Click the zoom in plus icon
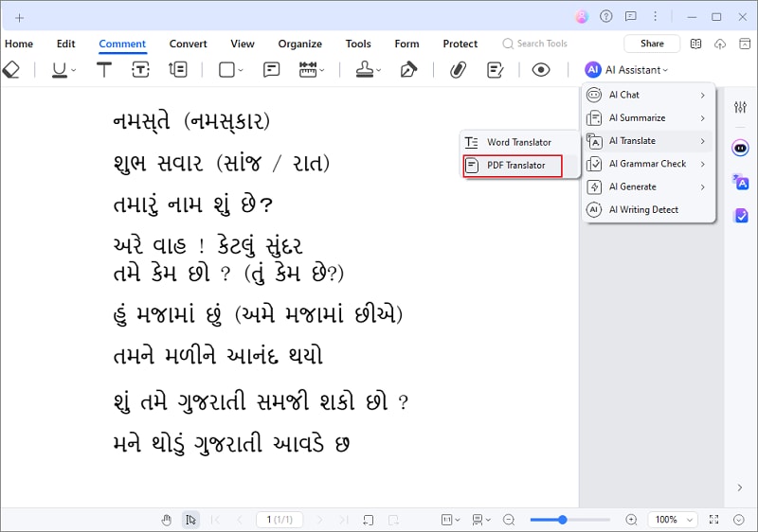Screen dimensions: 758x532 (631, 520)
